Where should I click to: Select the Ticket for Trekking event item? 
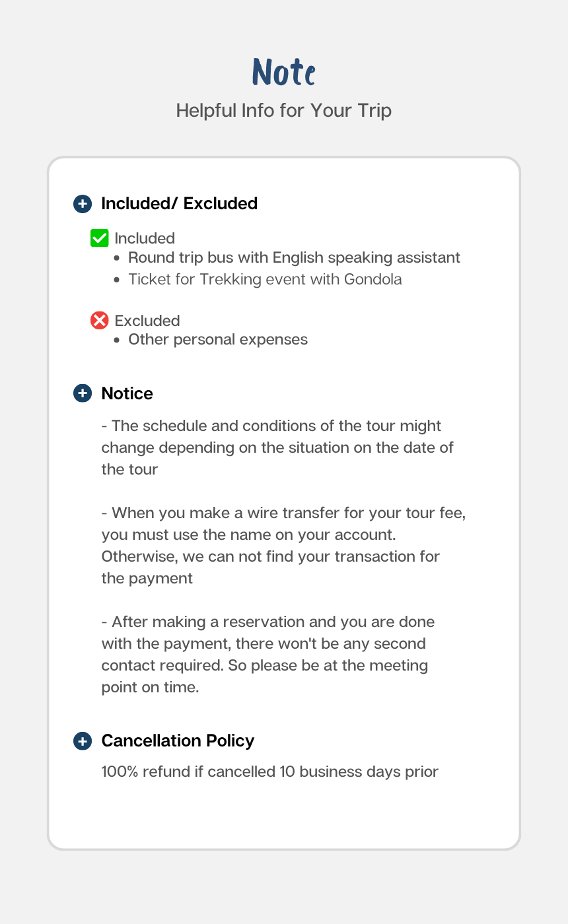point(265,279)
